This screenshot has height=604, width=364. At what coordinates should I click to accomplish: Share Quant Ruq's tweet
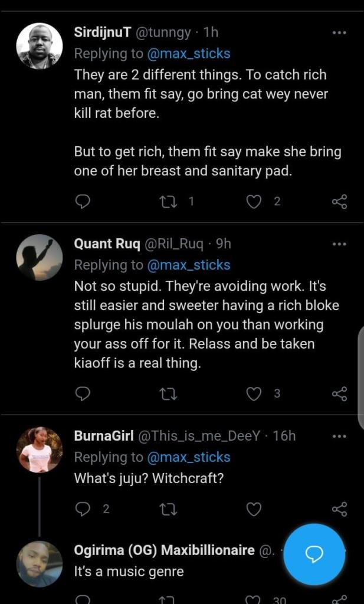pos(339,393)
